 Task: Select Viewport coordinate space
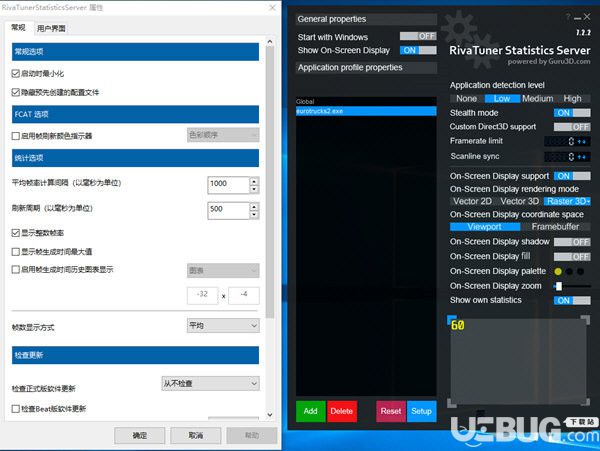point(485,227)
